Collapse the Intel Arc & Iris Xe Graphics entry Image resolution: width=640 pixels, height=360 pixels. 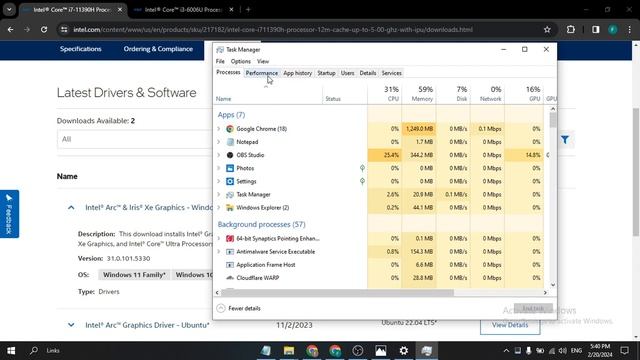[x=71, y=208]
